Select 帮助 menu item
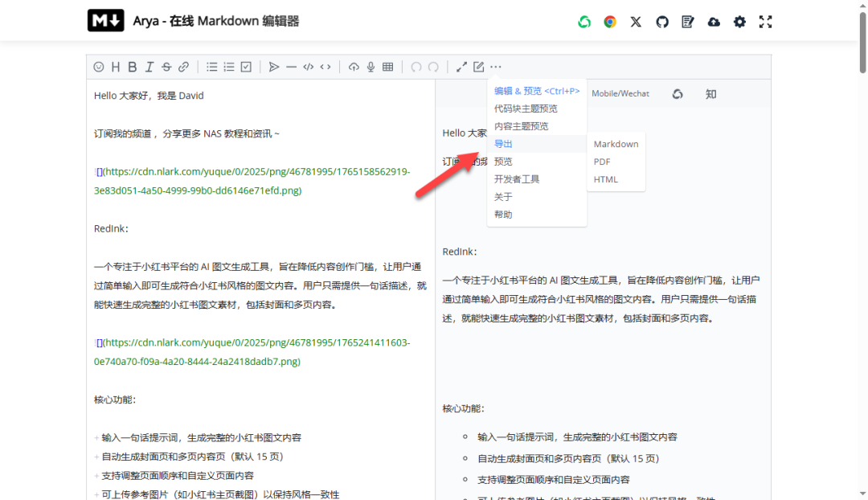 coord(536,215)
